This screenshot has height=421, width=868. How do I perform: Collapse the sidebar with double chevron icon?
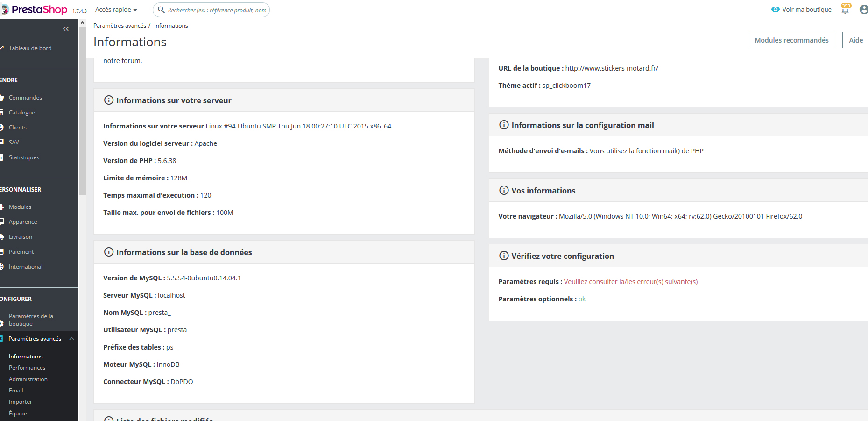tap(65, 29)
